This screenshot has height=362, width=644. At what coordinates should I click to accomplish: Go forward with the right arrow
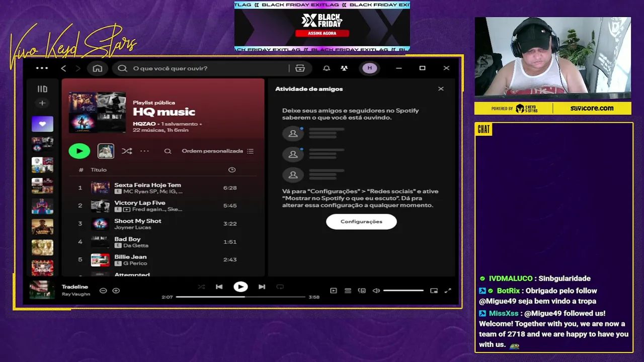point(77,68)
